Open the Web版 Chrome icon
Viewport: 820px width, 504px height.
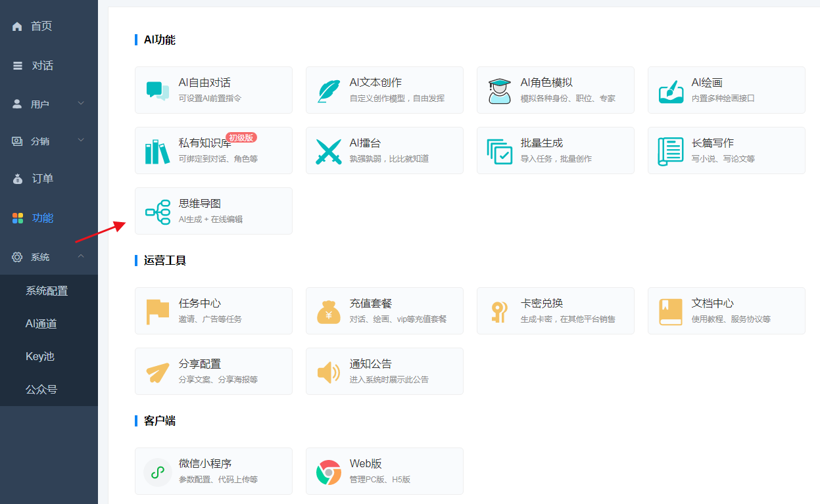point(329,470)
